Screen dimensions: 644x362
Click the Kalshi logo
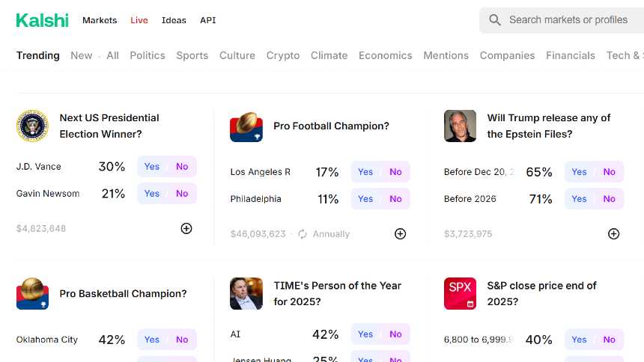[x=42, y=20]
